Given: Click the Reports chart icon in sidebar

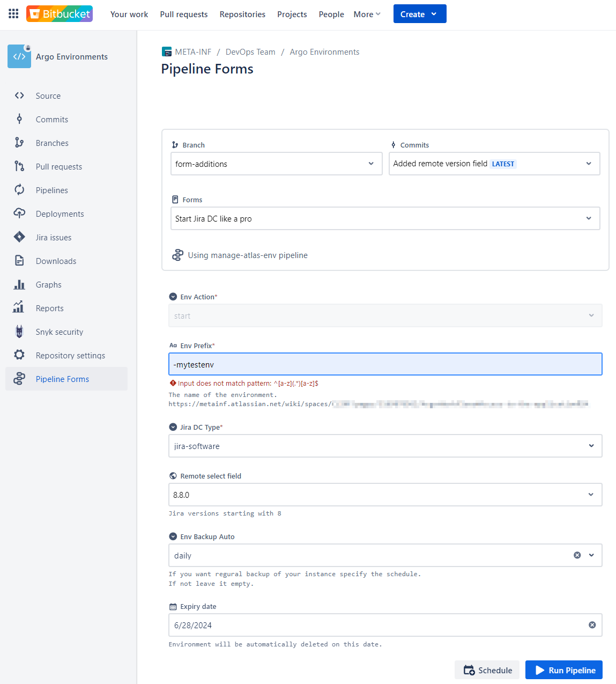Looking at the screenshot, I should click(19, 307).
